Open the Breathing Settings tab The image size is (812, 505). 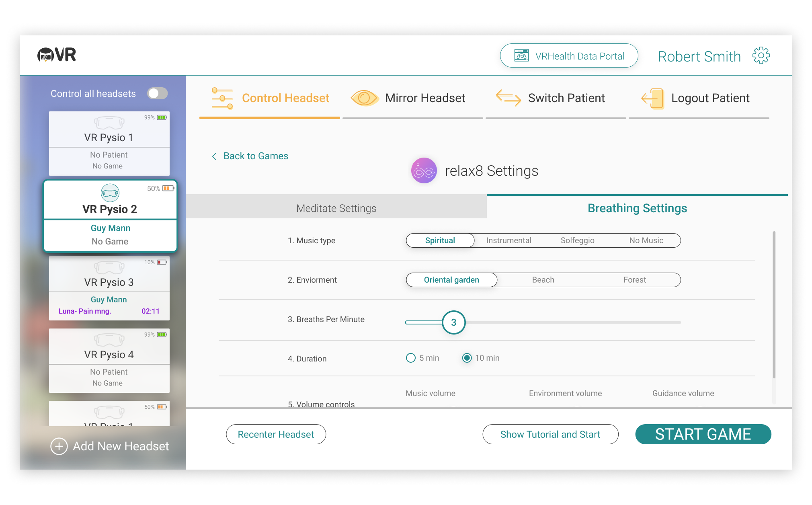(637, 208)
